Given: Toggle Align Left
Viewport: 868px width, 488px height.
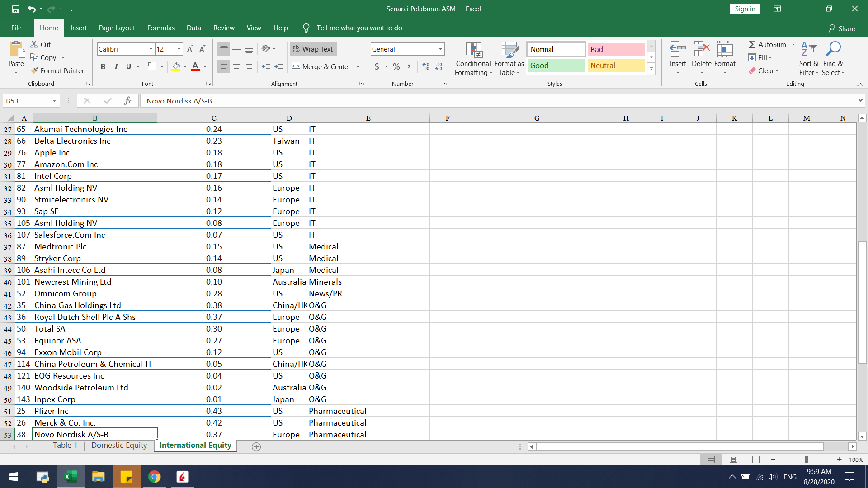Looking at the screenshot, I should 223,66.
